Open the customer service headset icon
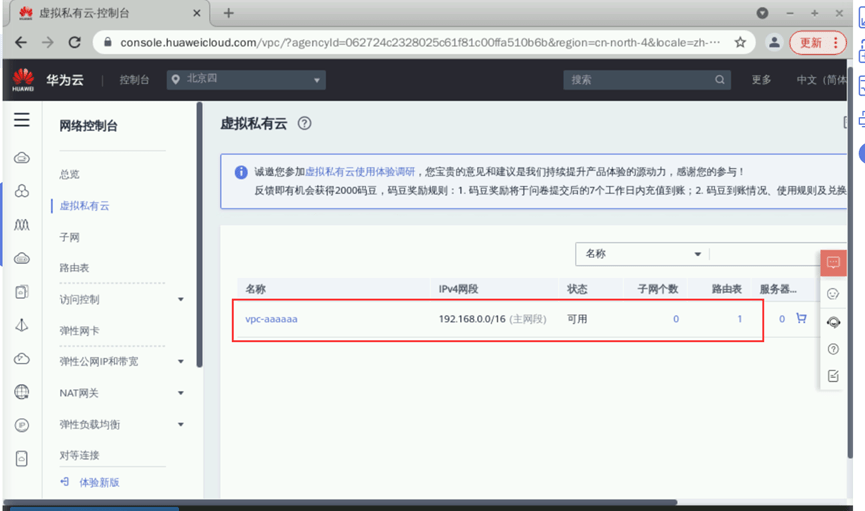This screenshot has height=511, width=865. pos(834,322)
